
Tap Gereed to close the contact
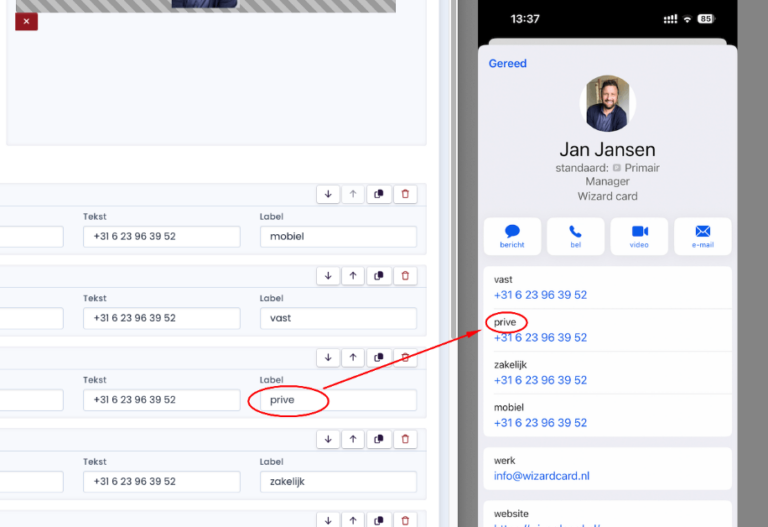pyautogui.click(x=507, y=64)
